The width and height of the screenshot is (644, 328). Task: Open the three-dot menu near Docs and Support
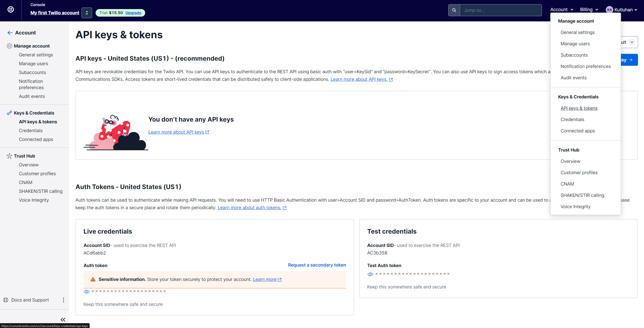click(x=63, y=300)
